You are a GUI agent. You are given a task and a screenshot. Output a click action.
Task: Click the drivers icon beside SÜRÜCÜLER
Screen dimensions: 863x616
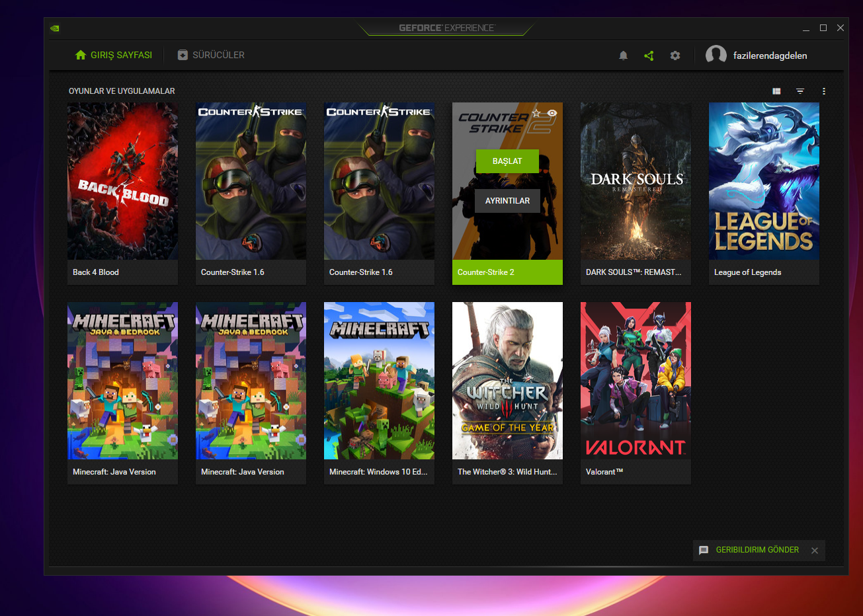(x=183, y=55)
